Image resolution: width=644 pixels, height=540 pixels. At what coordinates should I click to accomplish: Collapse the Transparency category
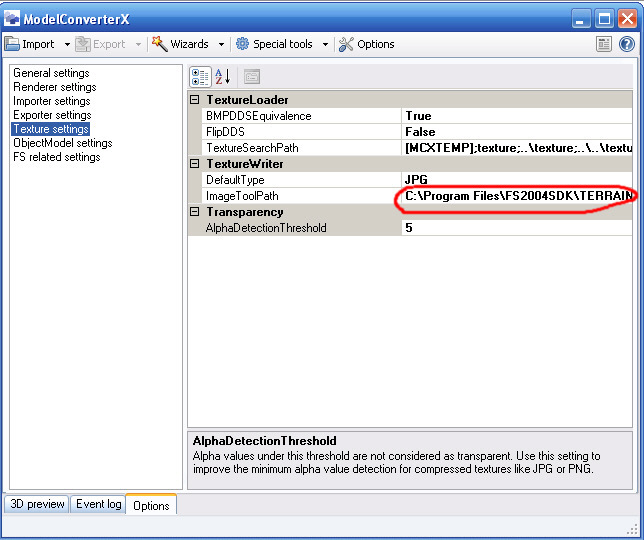(195, 212)
